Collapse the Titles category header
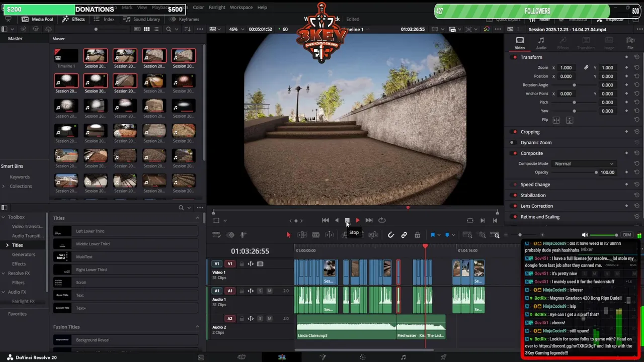 197,218
